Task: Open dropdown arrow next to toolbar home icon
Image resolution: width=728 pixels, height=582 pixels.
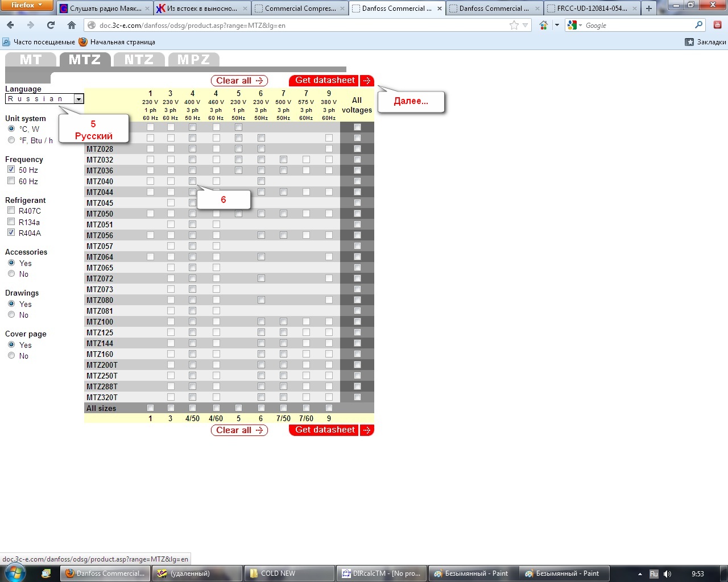Action: pos(557,25)
